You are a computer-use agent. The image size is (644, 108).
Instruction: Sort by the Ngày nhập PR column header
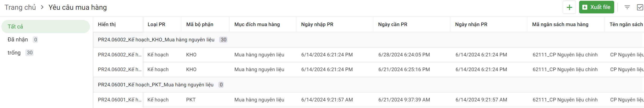[317, 24]
